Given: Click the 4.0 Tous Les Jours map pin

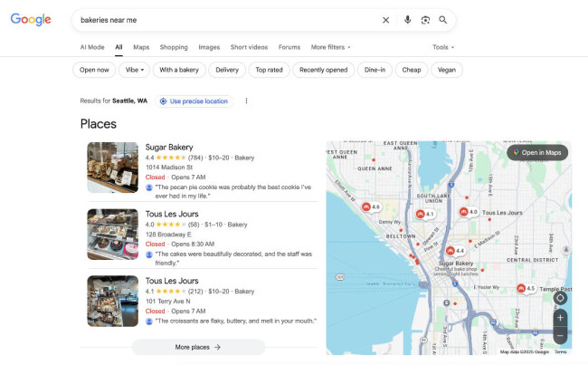Looking at the screenshot, I should point(469,212).
